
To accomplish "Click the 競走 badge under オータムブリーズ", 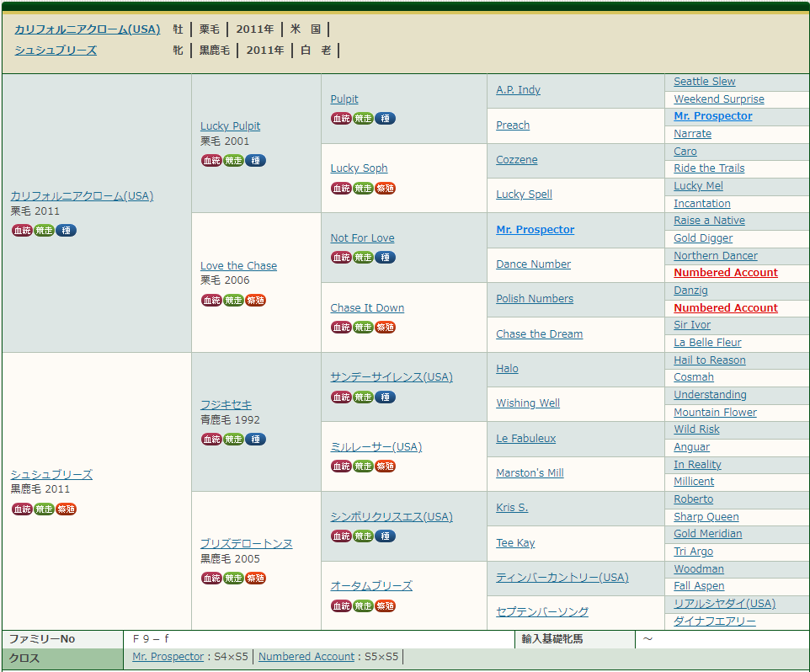I will pyautogui.click(x=363, y=605).
